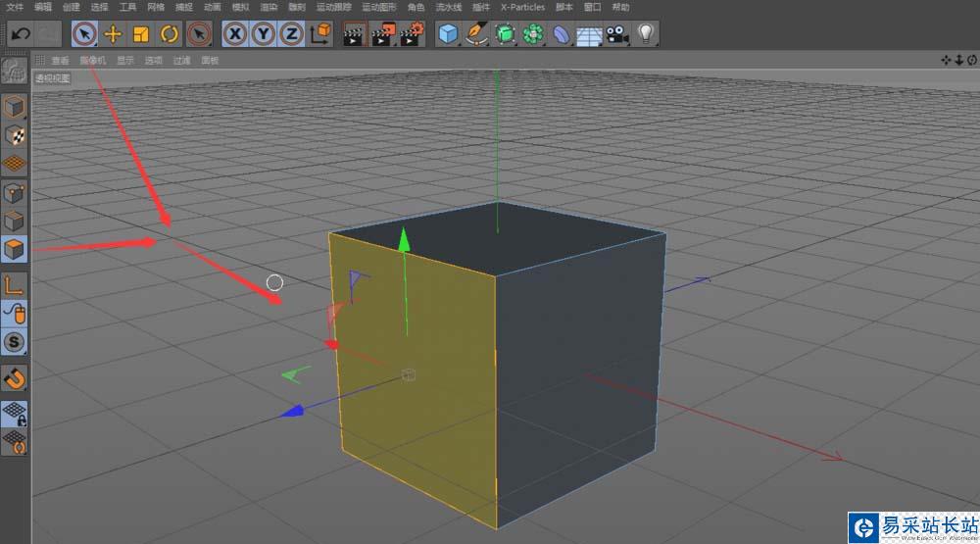Select the Live Selection tool
This screenshot has width=980, height=544.
tap(84, 33)
